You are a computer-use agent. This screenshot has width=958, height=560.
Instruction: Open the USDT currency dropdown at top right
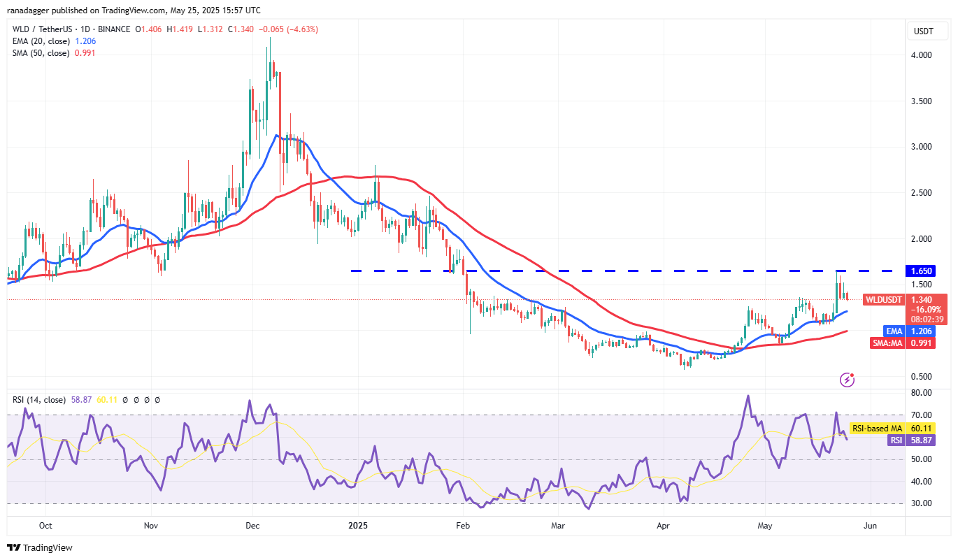click(928, 31)
